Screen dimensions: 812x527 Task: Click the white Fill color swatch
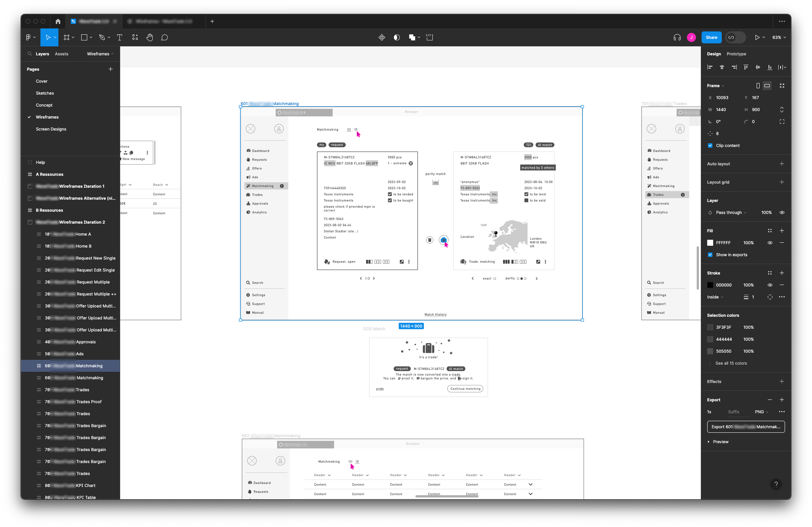pyautogui.click(x=710, y=242)
